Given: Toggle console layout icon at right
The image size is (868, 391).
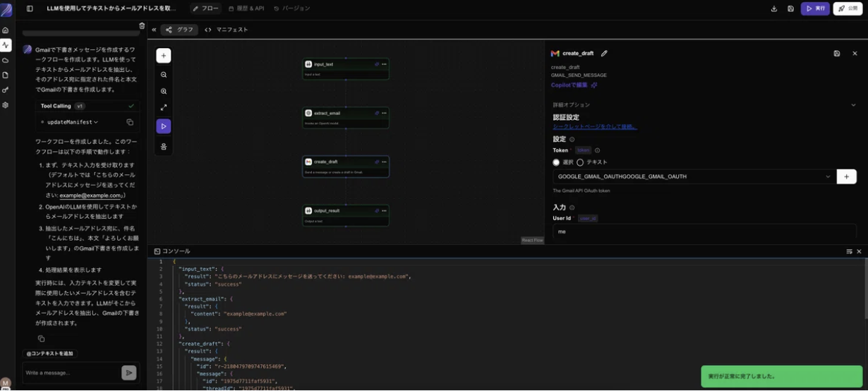Looking at the screenshot, I should [x=850, y=251].
